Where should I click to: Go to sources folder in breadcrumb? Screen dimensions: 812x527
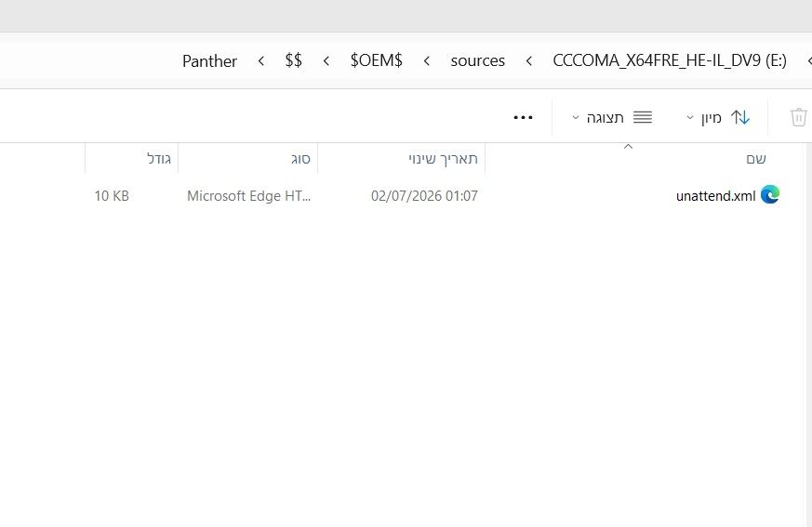[x=477, y=61]
